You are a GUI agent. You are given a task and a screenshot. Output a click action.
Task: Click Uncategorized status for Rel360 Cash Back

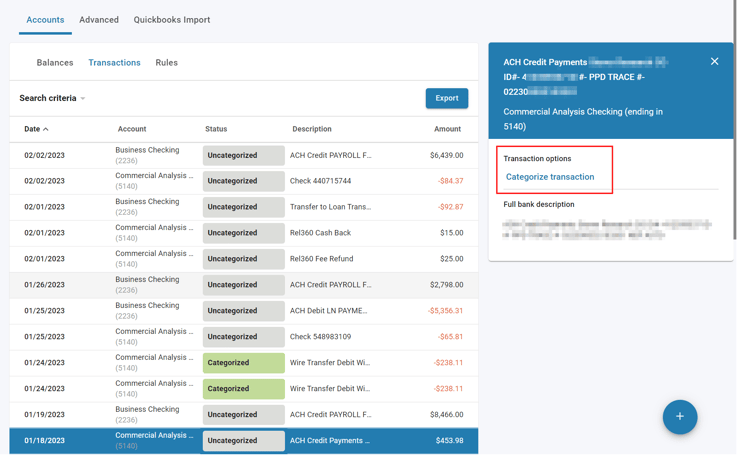243,233
